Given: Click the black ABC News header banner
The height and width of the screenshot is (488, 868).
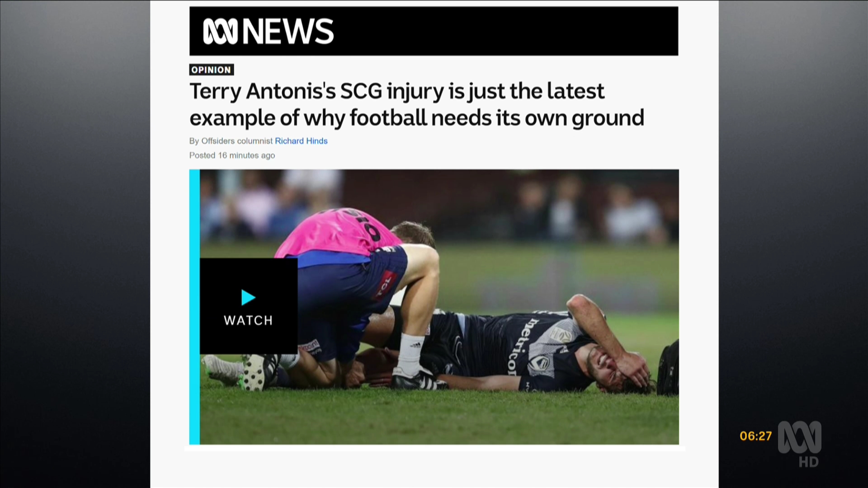Looking at the screenshot, I should click(x=434, y=31).
